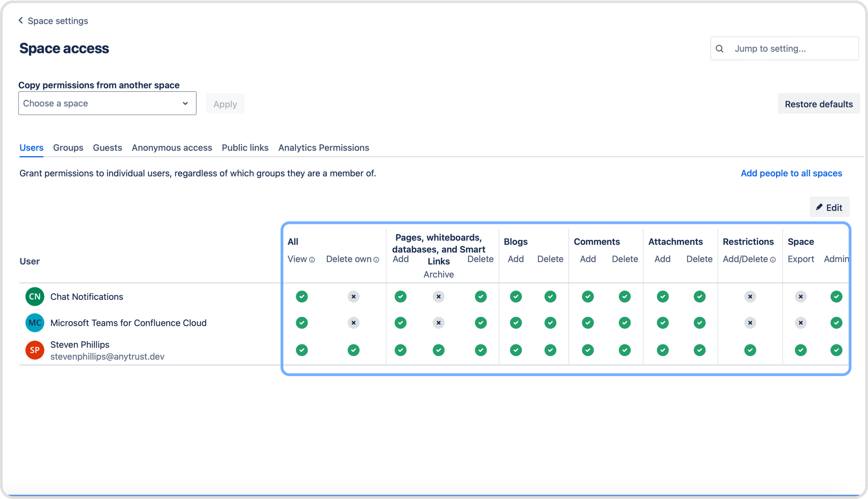Click the Space access page heading
This screenshot has height=499, width=868.
(64, 48)
